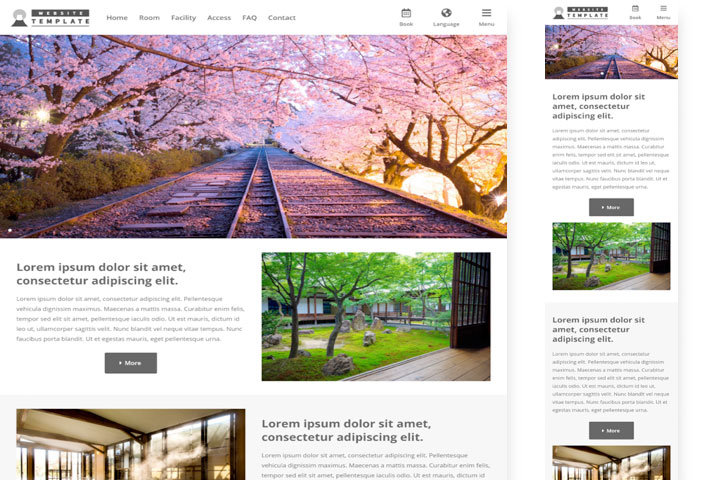Click the Contact navigation link
The width and height of the screenshot is (720, 480).
coord(282,18)
